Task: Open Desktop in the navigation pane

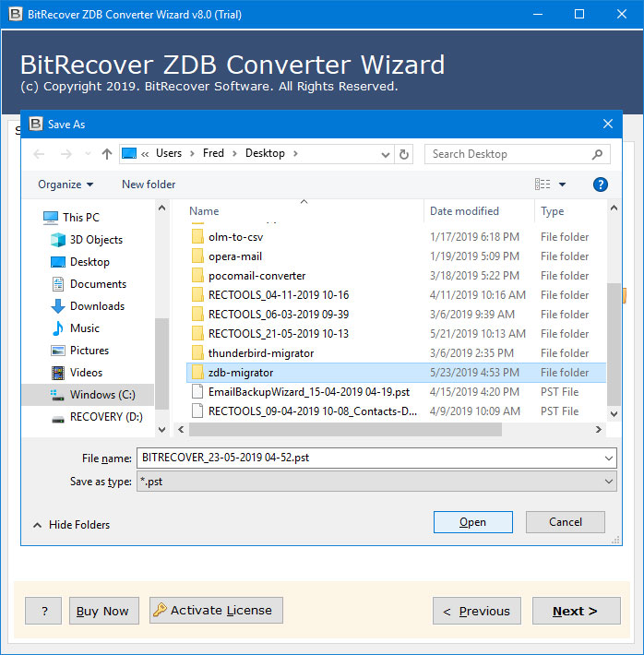Action: tap(89, 262)
